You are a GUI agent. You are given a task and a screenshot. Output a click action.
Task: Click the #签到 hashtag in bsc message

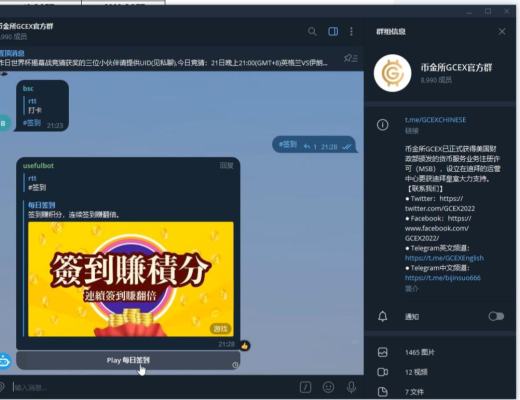(x=32, y=123)
